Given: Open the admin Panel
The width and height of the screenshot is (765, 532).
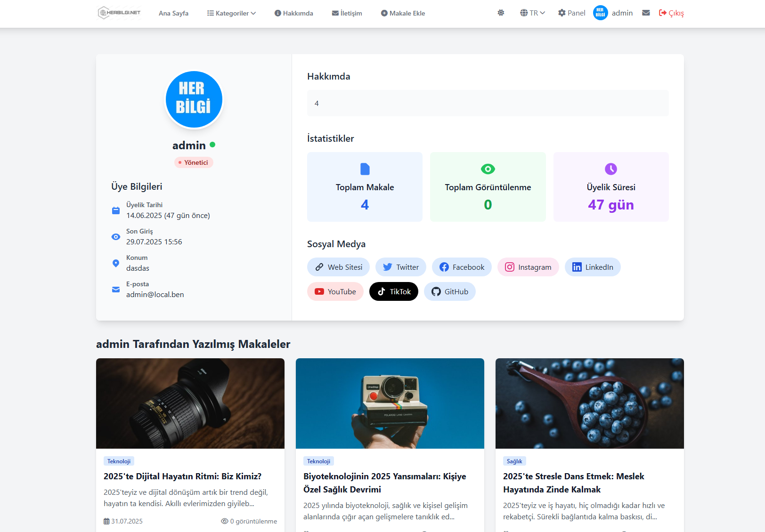Looking at the screenshot, I should coord(571,13).
